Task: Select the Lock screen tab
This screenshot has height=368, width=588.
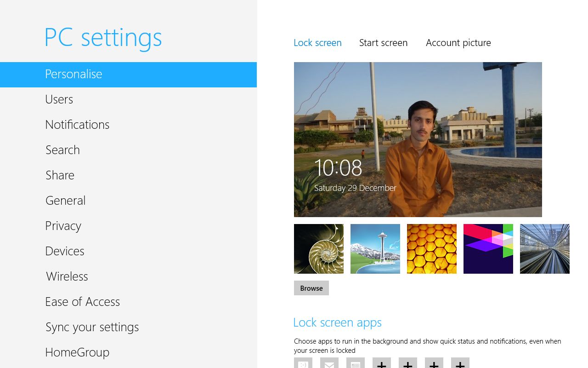Action: 317,43
